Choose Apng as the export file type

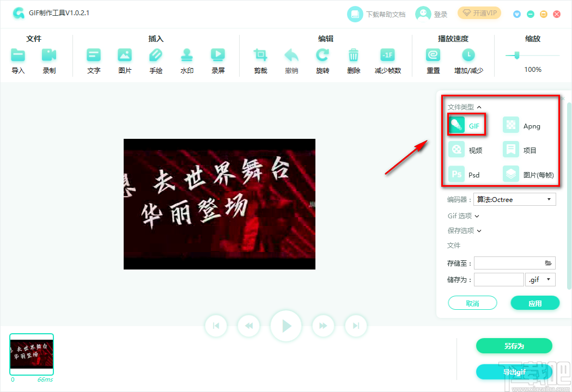click(x=523, y=125)
